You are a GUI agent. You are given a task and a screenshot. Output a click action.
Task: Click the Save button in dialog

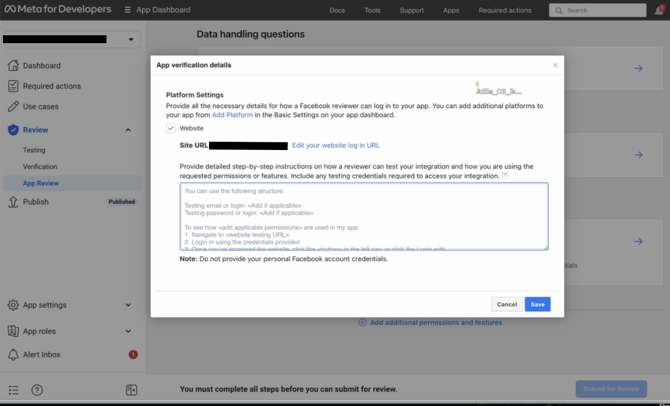point(537,304)
